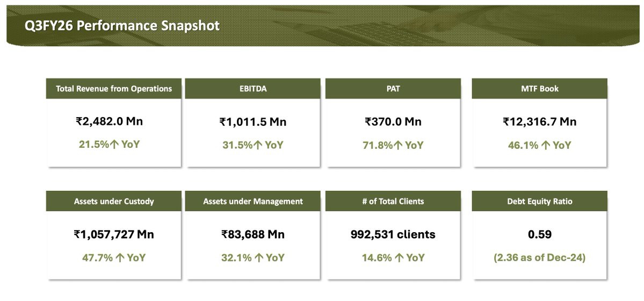The image size is (644, 301).
Task: Click the 2.36 as of Dec-24 note
Action: pyautogui.click(x=539, y=258)
